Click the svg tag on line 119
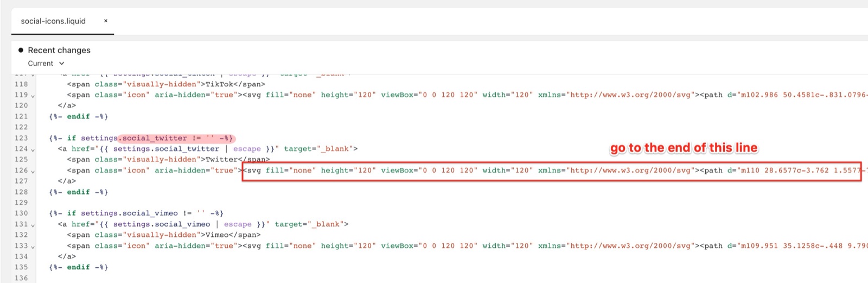 (x=470, y=95)
